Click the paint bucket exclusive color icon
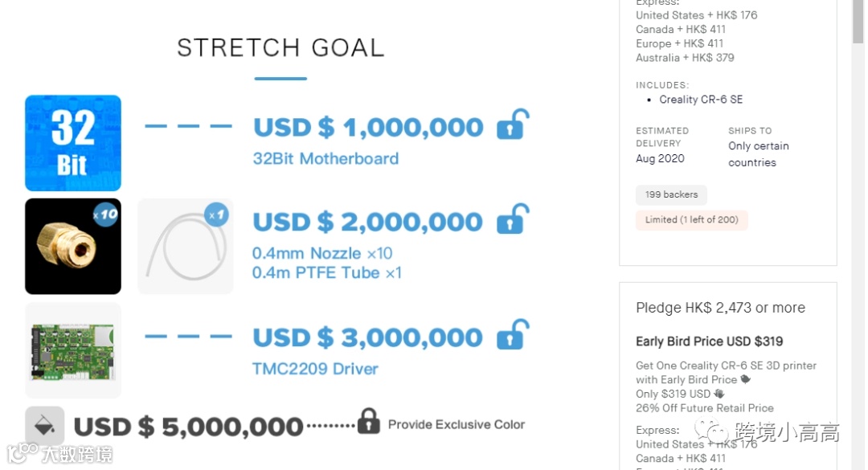Image resolution: width=868 pixels, height=470 pixels. 44,425
